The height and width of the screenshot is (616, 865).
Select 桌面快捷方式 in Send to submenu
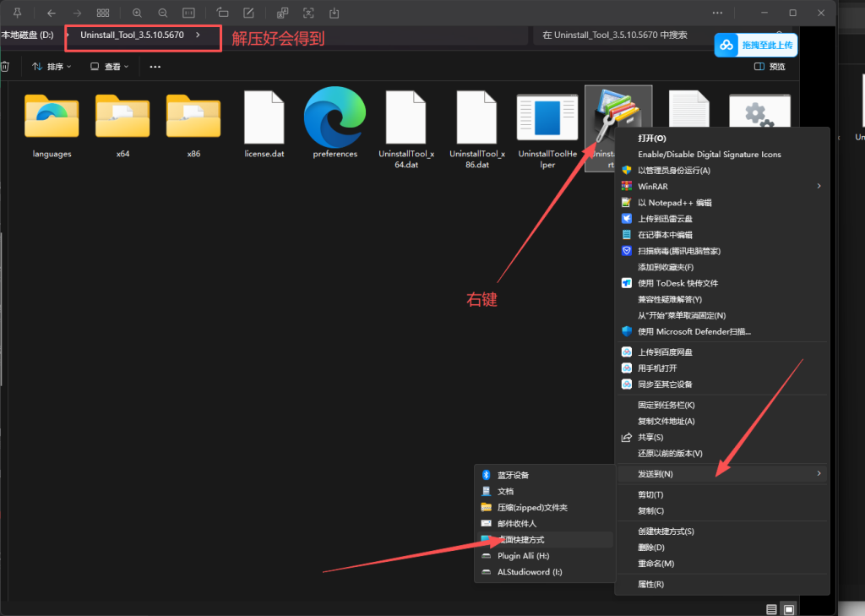click(545, 539)
